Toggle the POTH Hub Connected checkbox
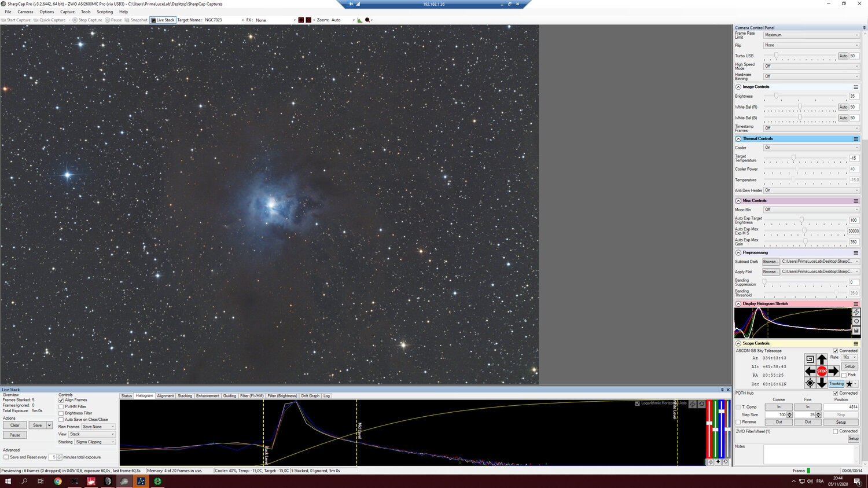The height and width of the screenshot is (488, 868). (836, 393)
